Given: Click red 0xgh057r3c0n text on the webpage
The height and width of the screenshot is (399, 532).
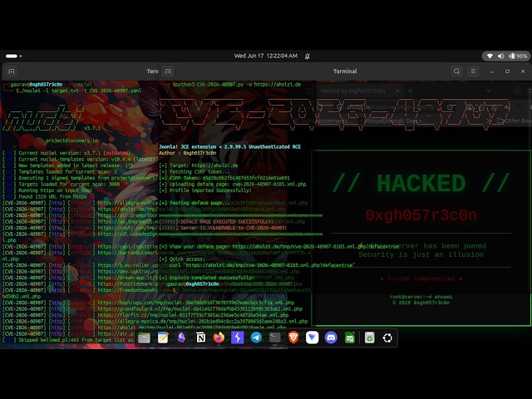Looking at the screenshot, I should pos(421,215).
